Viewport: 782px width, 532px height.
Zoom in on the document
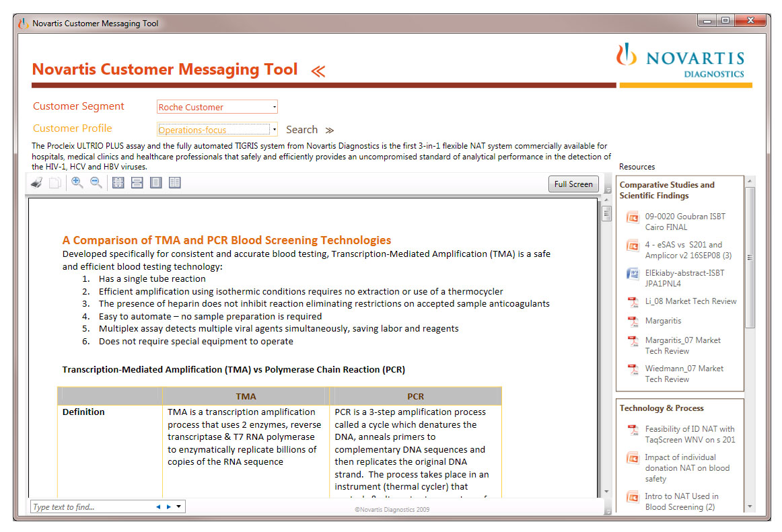point(77,183)
